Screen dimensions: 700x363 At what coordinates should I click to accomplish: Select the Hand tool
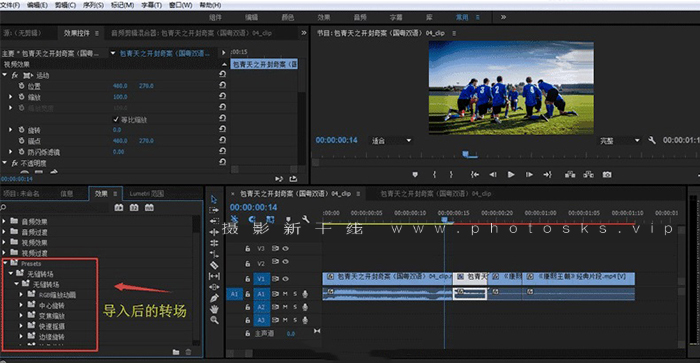pyautogui.click(x=214, y=309)
